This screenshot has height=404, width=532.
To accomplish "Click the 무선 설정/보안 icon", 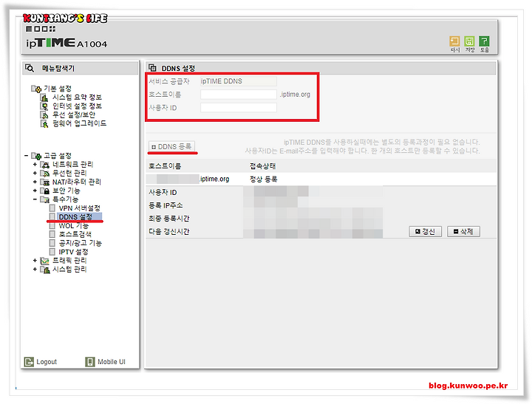I will [x=44, y=115].
